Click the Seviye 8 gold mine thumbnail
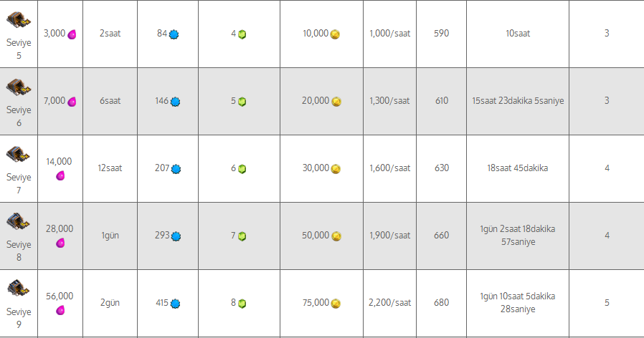The width and height of the screenshot is (644, 338). (19, 222)
